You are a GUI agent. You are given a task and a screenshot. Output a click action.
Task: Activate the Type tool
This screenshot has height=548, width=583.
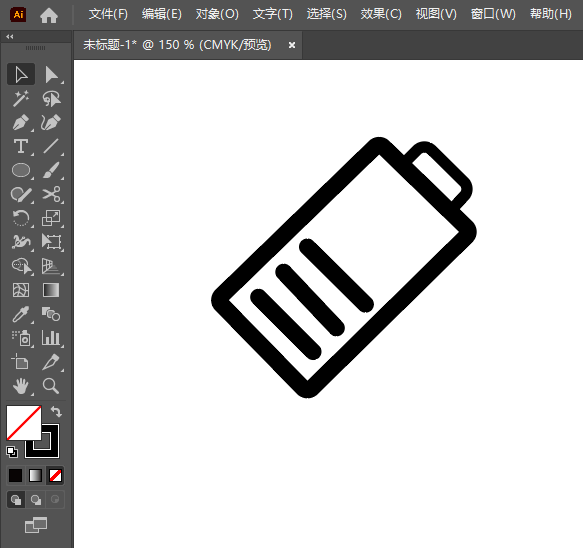pyautogui.click(x=21, y=146)
